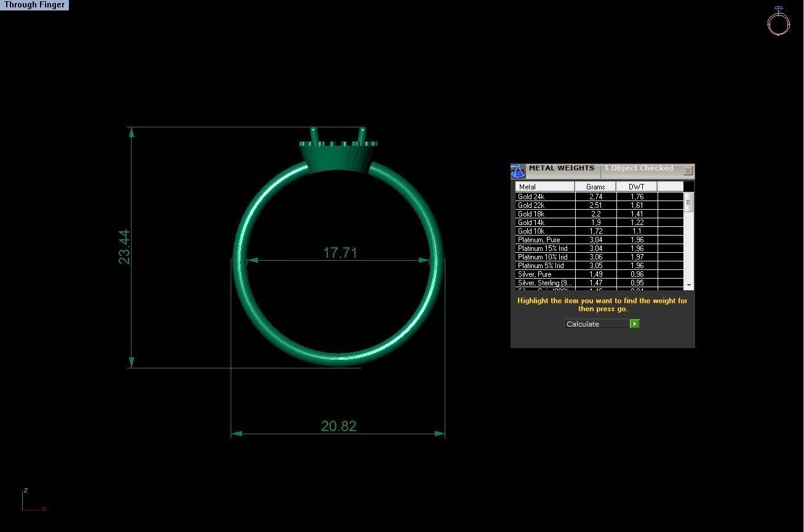Image resolution: width=804 pixels, height=532 pixels.
Task: Click the 0,96 DWT value for Silver, Pure
Action: [637, 274]
